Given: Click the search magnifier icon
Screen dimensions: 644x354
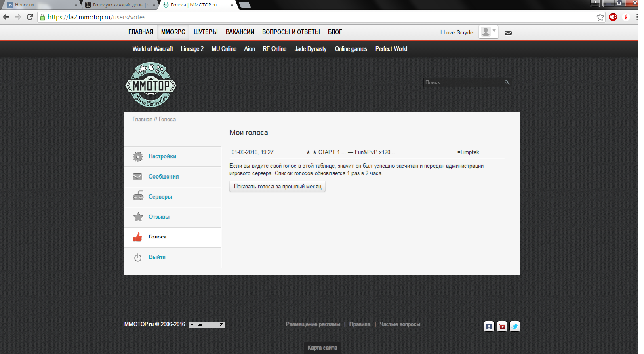Looking at the screenshot, I should [x=507, y=82].
